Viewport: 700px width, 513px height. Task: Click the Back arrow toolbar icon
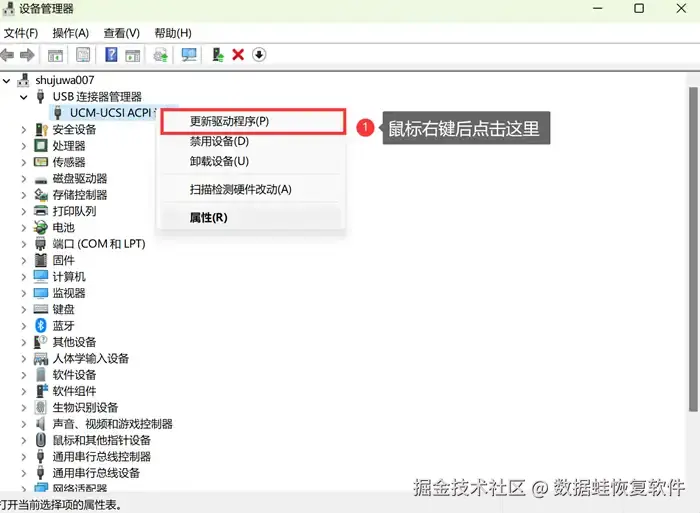click(x=7, y=55)
